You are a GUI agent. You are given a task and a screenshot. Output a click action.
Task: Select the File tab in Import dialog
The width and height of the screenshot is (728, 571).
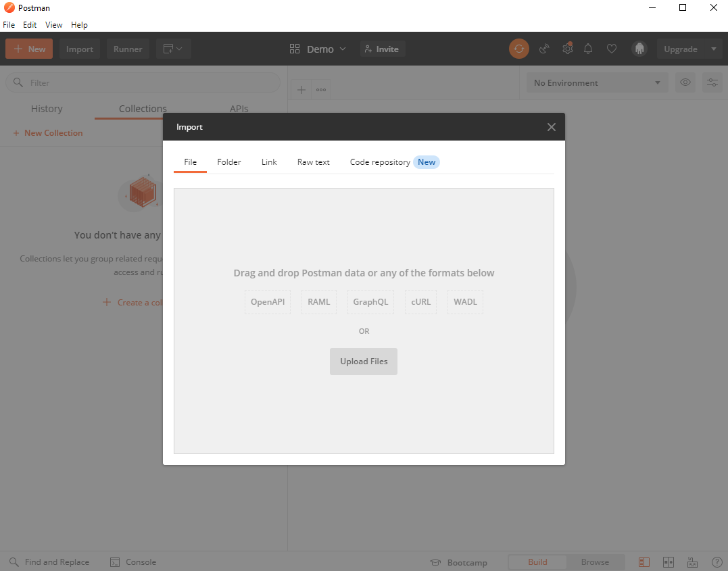(x=191, y=162)
